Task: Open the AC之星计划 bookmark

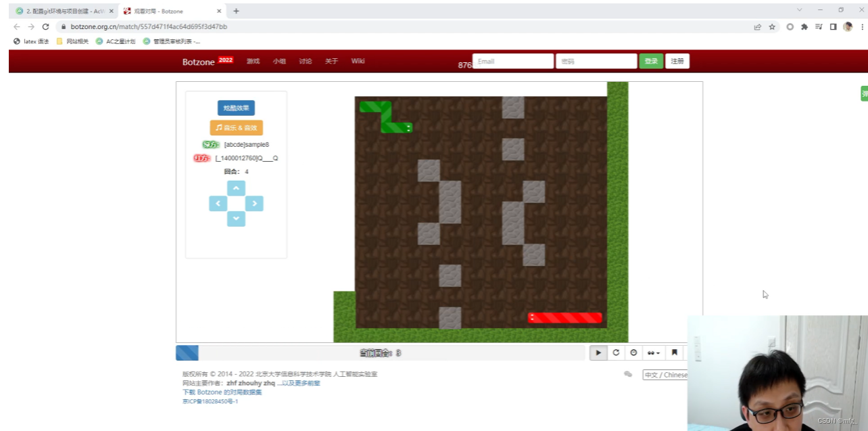Action: [x=116, y=41]
